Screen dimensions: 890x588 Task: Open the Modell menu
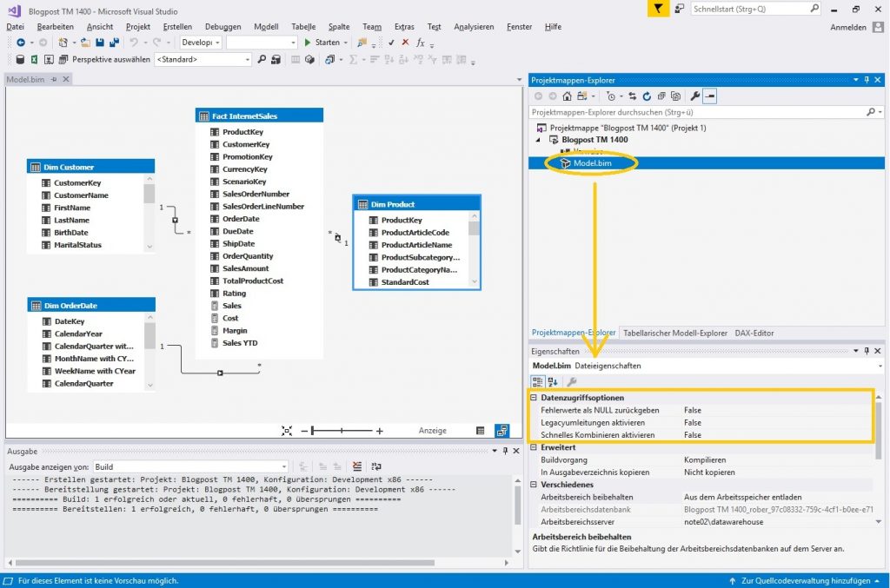click(266, 26)
